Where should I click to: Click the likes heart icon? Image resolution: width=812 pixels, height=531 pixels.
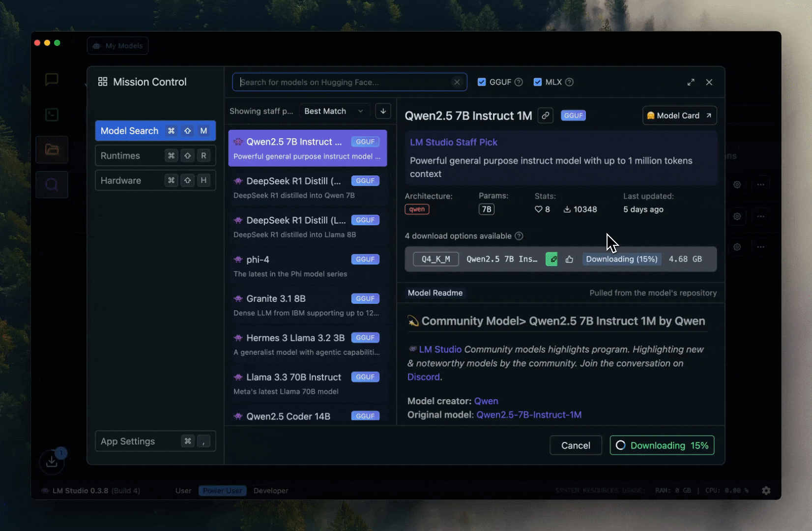(538, 209)
